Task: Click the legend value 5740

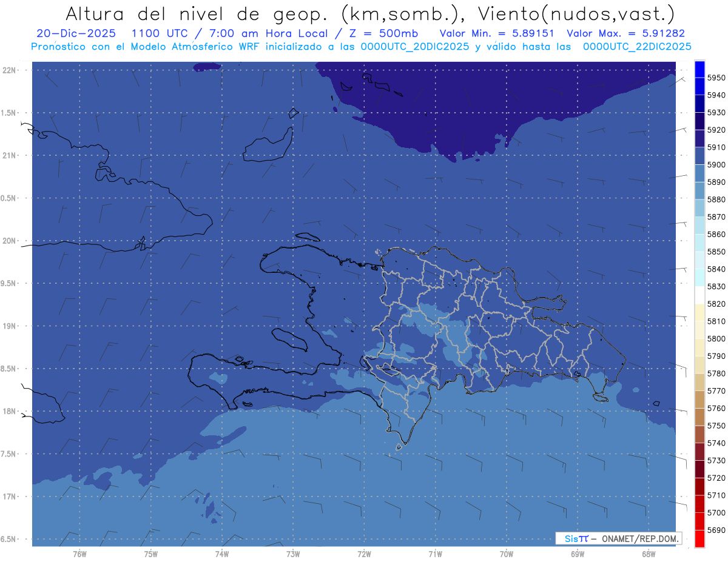Action: pyautogui.click(x=716, y=443)
